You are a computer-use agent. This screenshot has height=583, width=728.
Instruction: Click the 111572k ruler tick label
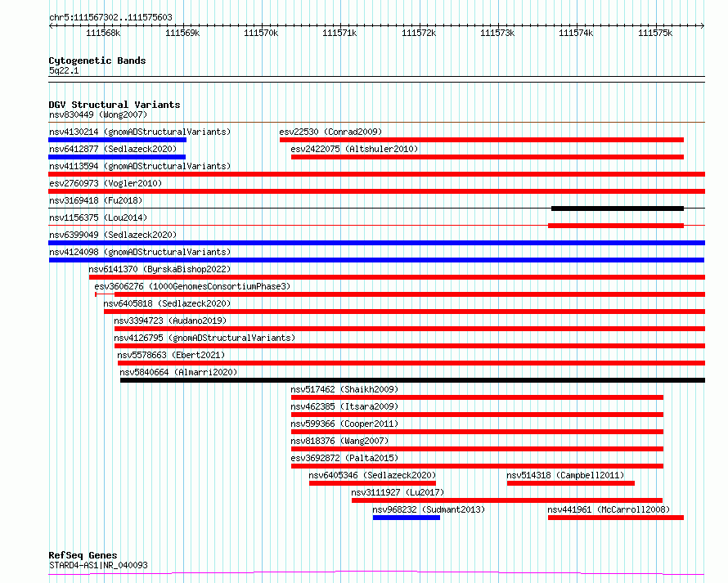pos(419,33)
